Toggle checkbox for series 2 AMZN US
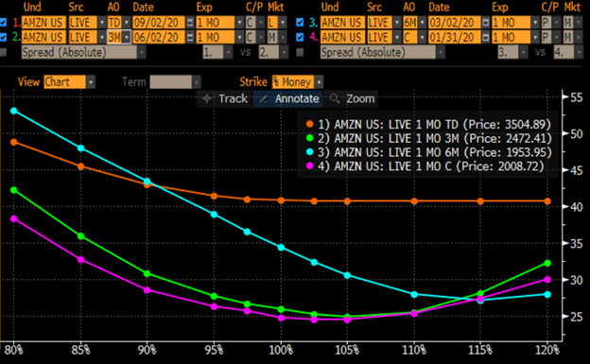 4,37
